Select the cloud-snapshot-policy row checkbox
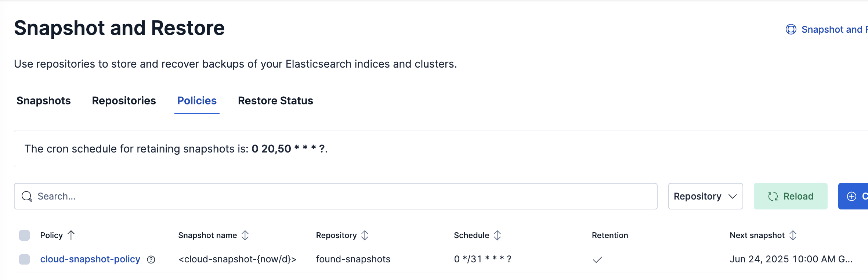Image resolution: width=868 pixels, height=280 pixels. point(24,259)
